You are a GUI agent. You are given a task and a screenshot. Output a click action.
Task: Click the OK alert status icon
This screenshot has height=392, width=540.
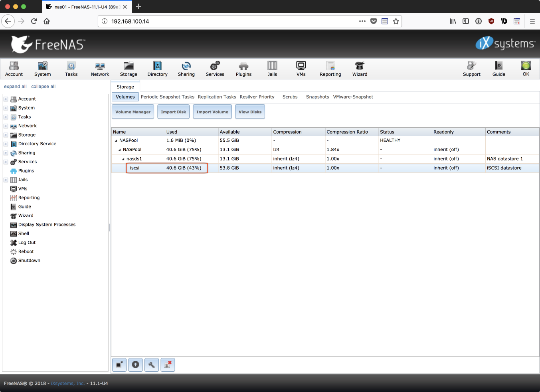526,69
